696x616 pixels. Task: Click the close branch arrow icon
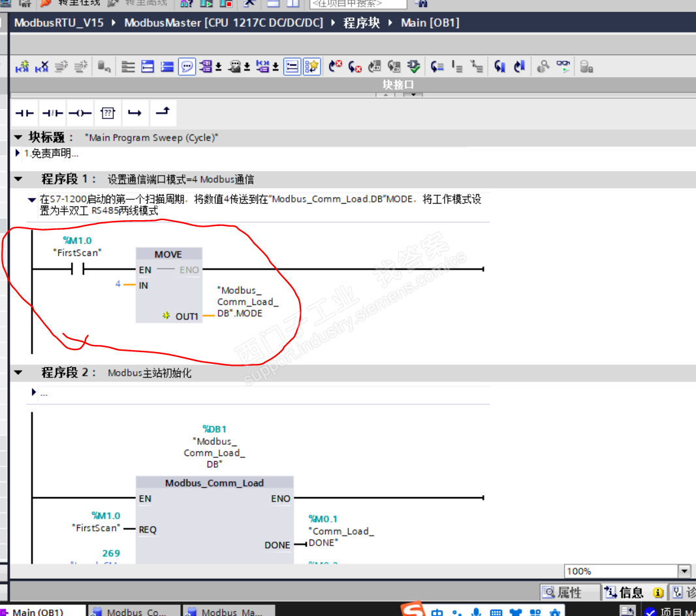(163, 112)
